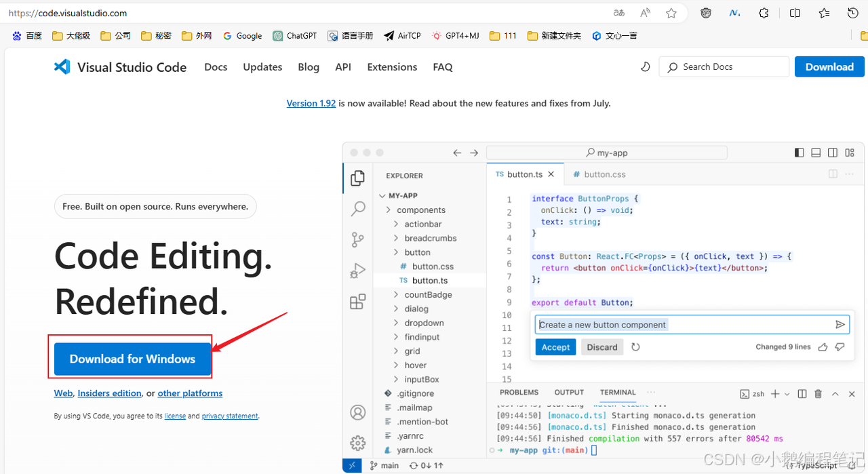Open browser Favorites star icon
The height and width of the screenshot is (474, 868).
pos(671,13)
